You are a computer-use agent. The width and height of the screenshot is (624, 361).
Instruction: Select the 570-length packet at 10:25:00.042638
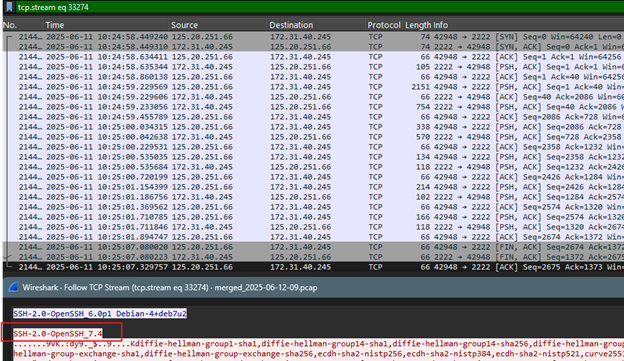point(313,137)
